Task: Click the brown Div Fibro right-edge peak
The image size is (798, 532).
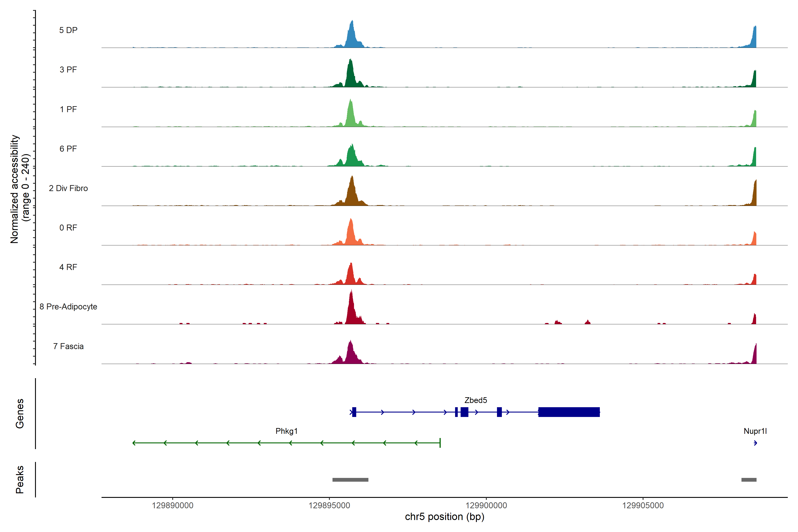Action: point(755,195)
